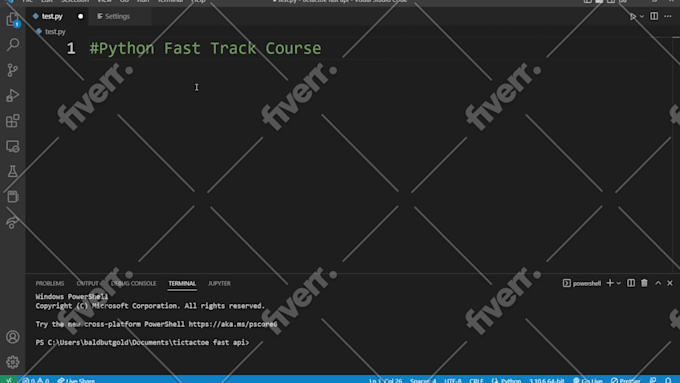Open the editor More Actions ellipsis
Image resolution: width=680 pixels, height=383 pixels.
coord(668,16)
